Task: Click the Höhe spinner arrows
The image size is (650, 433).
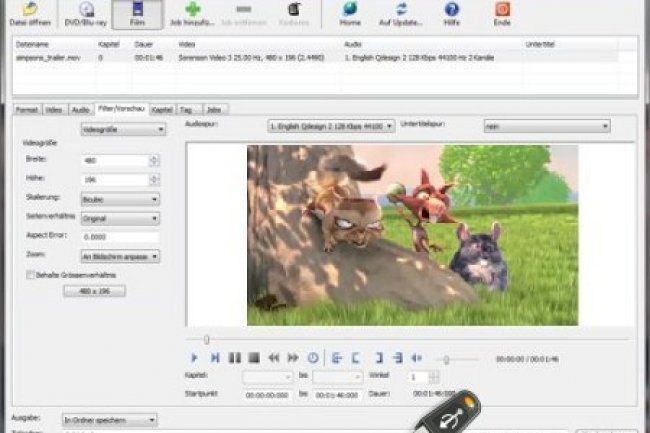Action: tap(154, 180)
